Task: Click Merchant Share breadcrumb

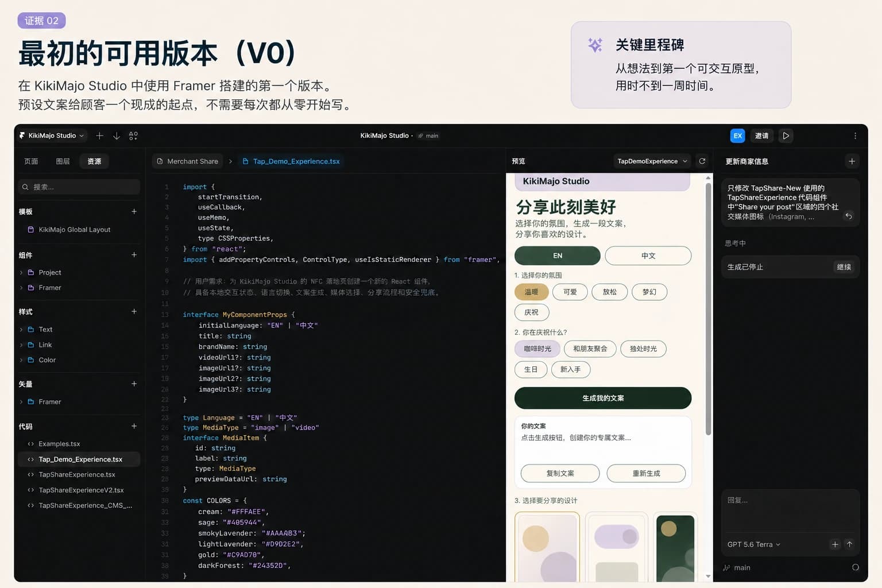Action: click(187, 161)
